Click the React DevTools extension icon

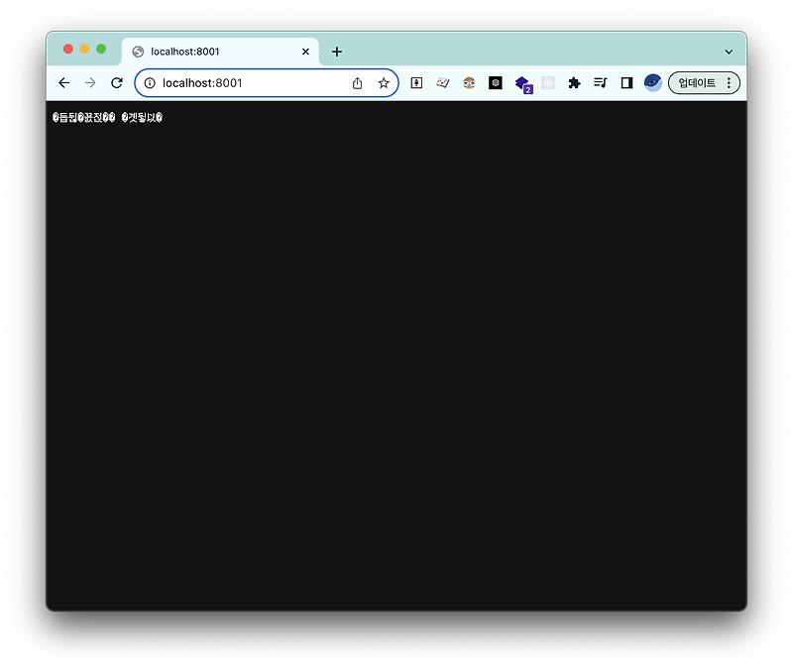tap(547, 83)
